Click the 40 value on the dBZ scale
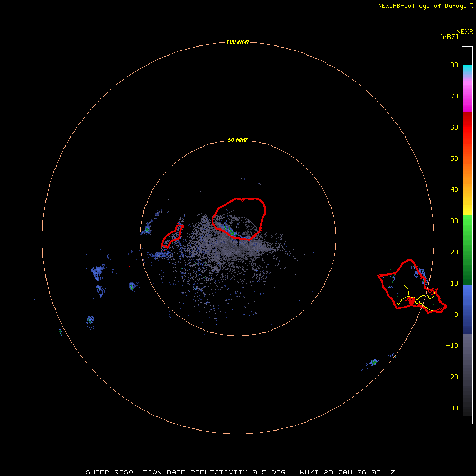The image size is (476, 476). tap(454, 190)
